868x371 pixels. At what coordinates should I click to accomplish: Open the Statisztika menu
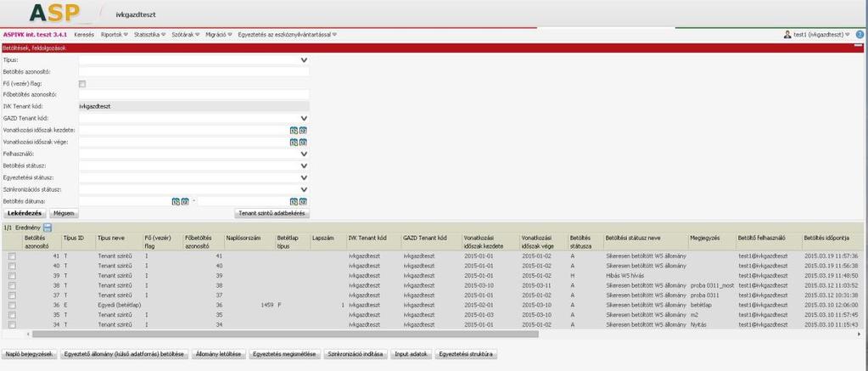(x=149, y=34)
